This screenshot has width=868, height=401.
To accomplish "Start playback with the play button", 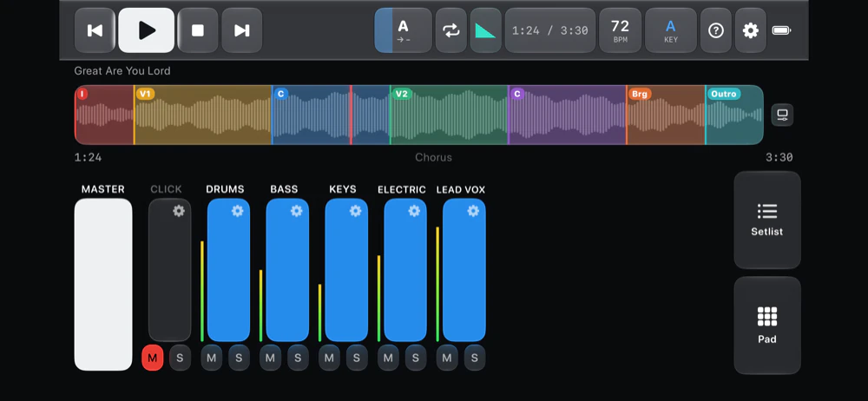I will (x=147, y=30).
